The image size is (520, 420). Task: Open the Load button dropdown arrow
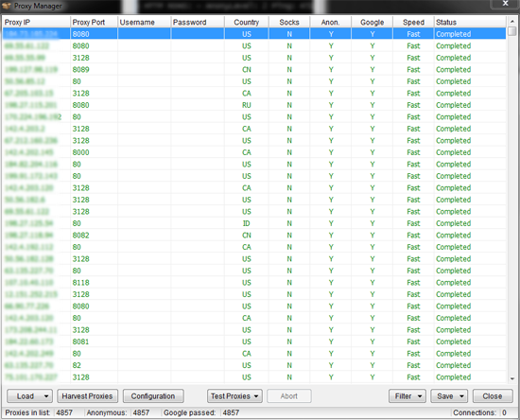[x=46, y=396]
